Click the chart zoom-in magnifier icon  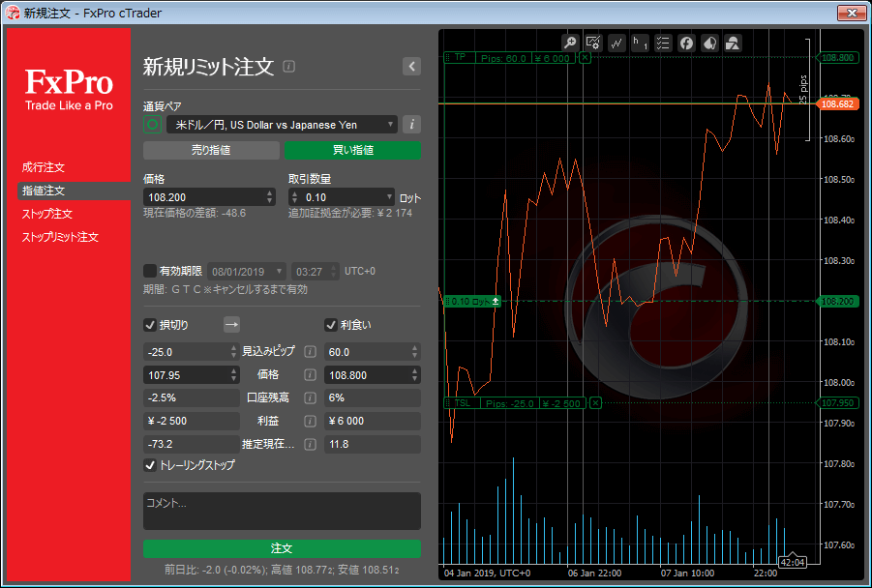[x=570, y=43]
